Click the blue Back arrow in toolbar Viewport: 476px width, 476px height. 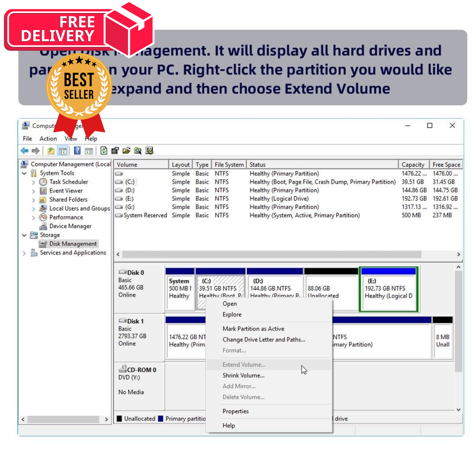coord(25,151)
